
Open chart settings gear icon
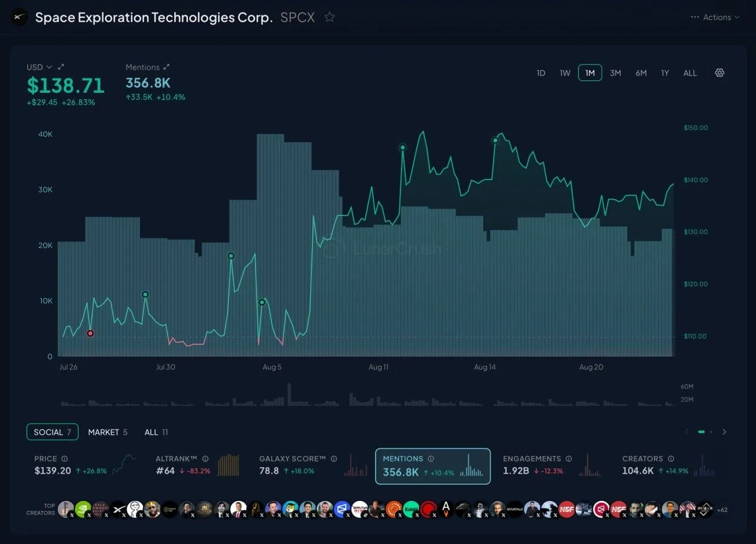pyautogui.click(x=719, y=73)
